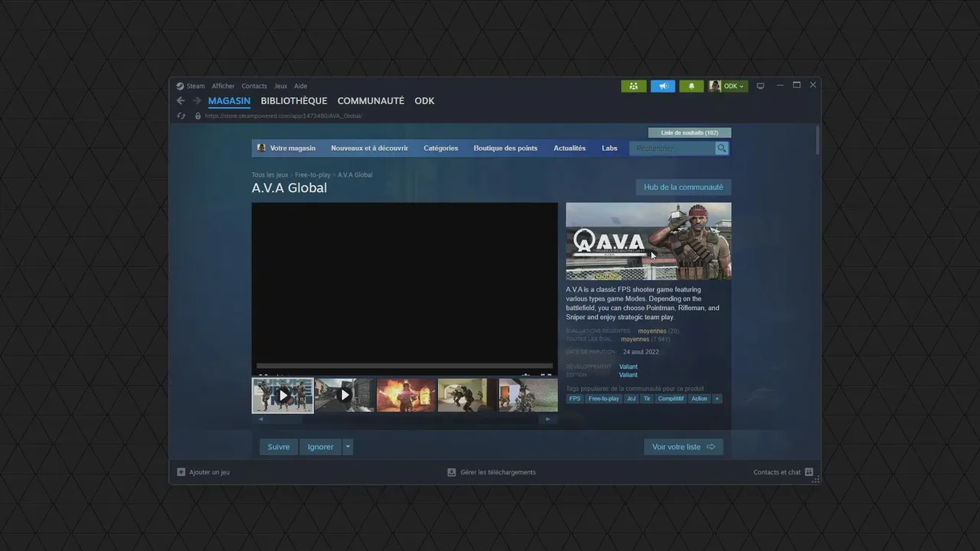Viewport: 980px width, 551px height.
Task: Reload the store page with the refresh icon
Action: (181, 116)
